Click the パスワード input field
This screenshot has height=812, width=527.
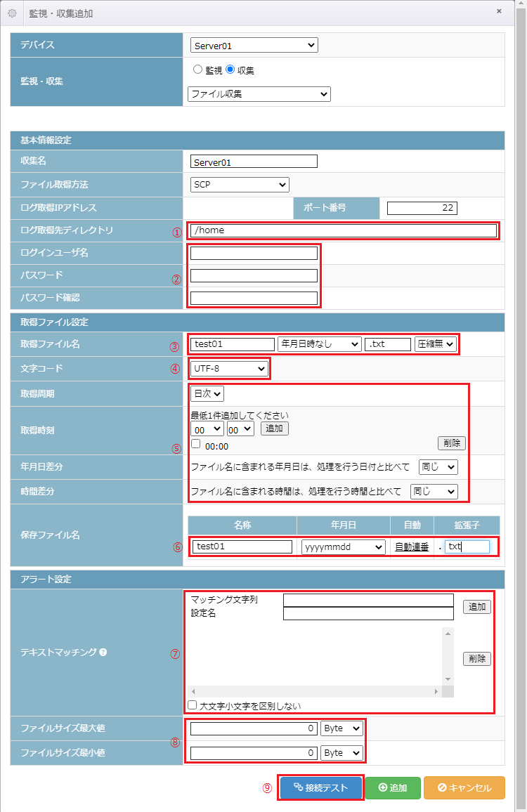point(254,275)
